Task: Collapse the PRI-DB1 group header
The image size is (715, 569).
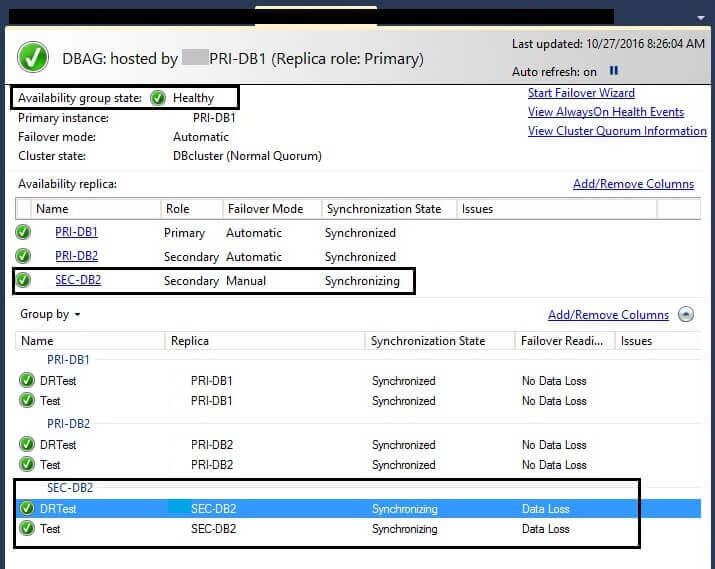Action: tap(69, 360)
